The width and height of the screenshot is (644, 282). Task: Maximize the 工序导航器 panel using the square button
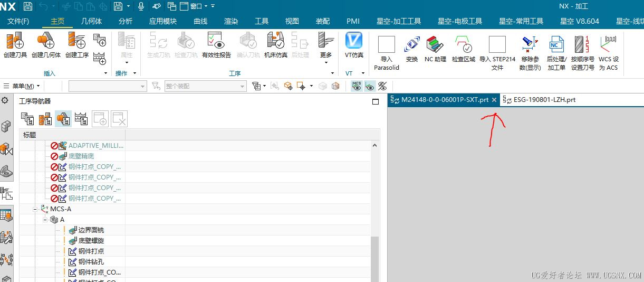(x=376, y=102)
